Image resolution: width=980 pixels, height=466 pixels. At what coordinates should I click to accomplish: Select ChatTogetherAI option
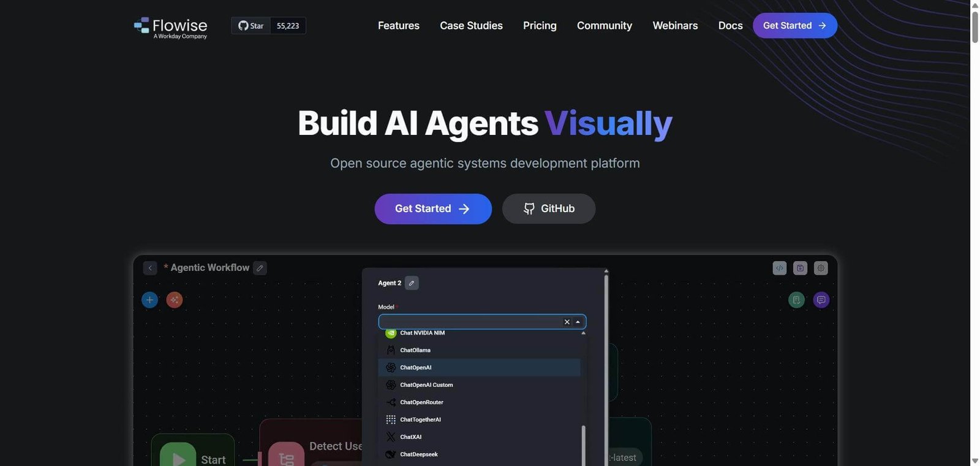[x=479, y=419]
